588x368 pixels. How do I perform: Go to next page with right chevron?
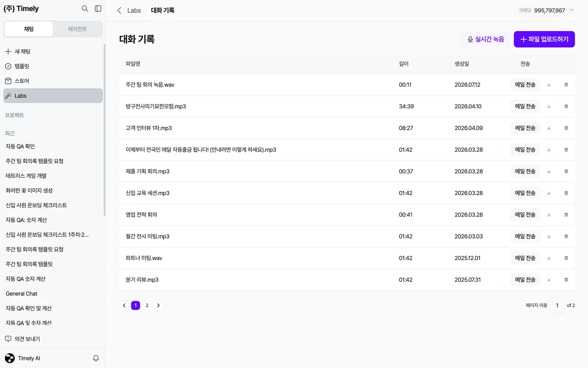click(x=158, y=305)
